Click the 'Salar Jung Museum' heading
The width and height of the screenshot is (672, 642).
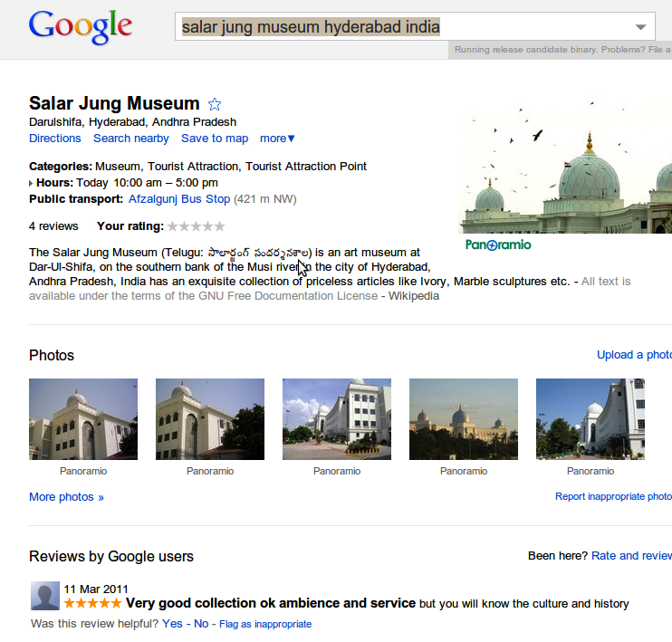(x=114, y=103)
